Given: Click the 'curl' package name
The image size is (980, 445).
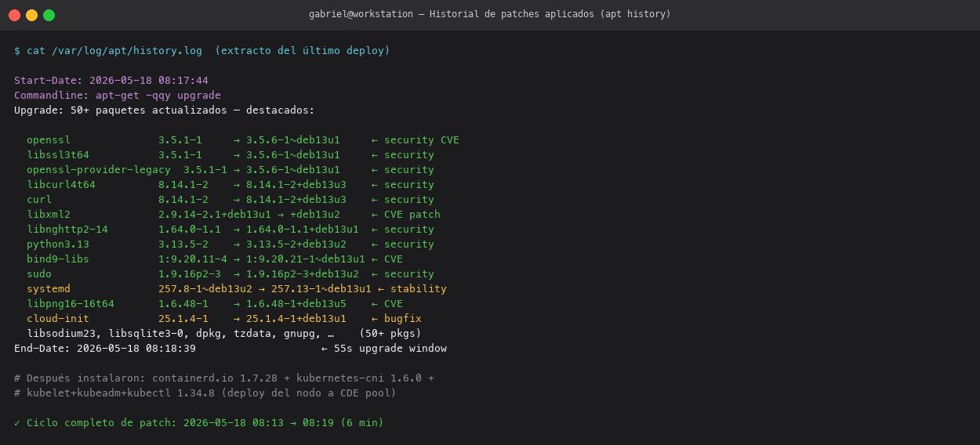Looking at the screenshot, I should (x=39, y=200).
